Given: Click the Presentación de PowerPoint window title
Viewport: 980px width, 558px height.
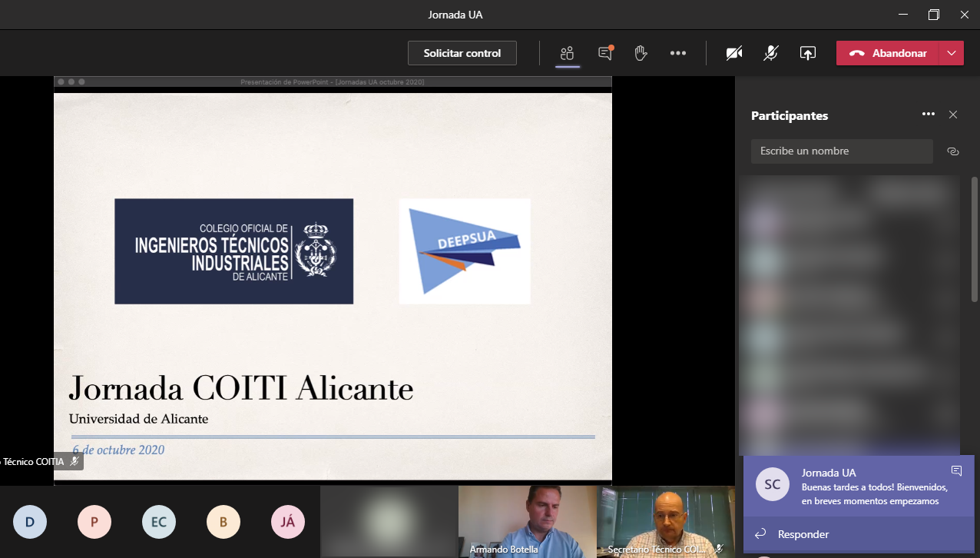Looking at the screenshot, I should coord(333,81).
